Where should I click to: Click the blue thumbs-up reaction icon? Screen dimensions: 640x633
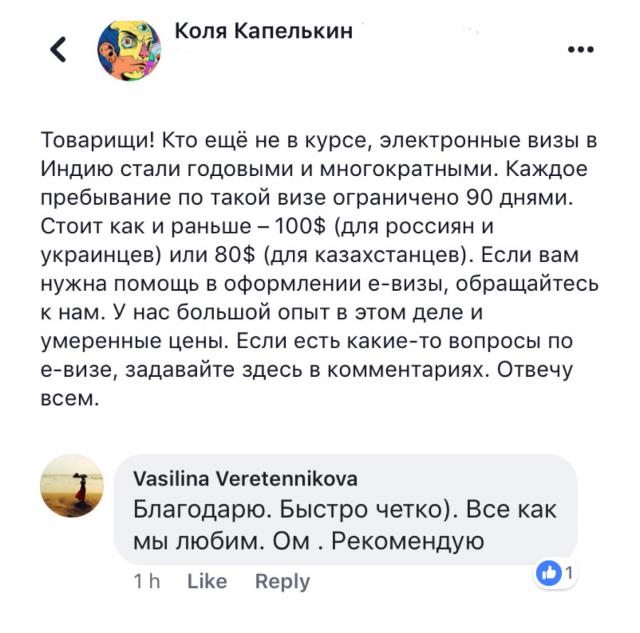548,573
